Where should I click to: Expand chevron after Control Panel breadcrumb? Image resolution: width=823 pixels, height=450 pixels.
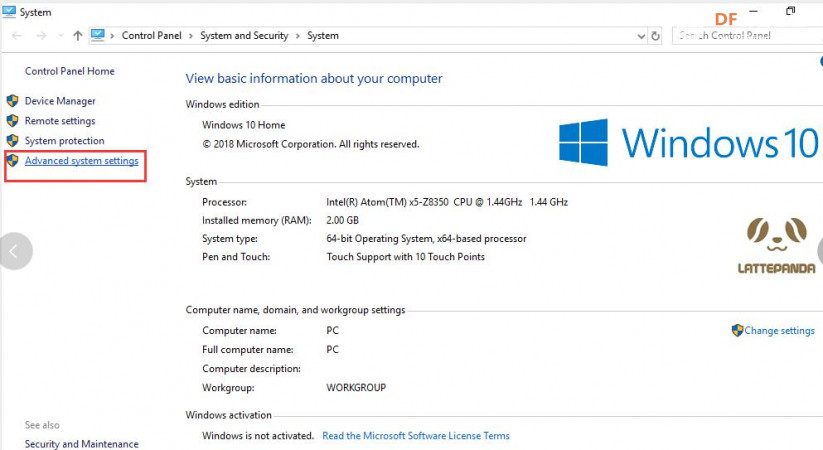(x=191, y=36)
